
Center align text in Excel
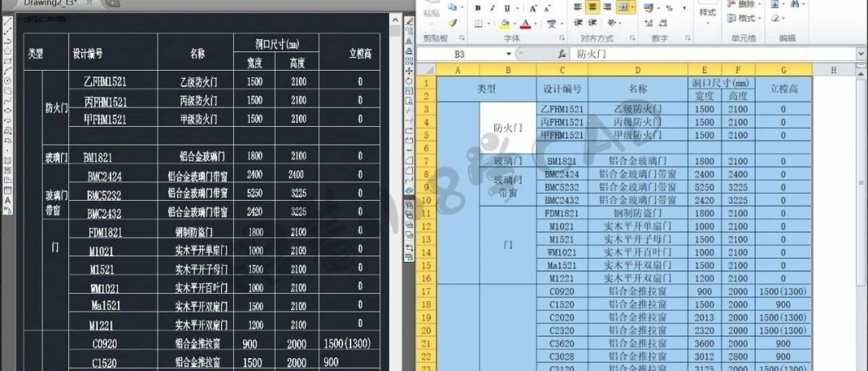coord(592,7)
